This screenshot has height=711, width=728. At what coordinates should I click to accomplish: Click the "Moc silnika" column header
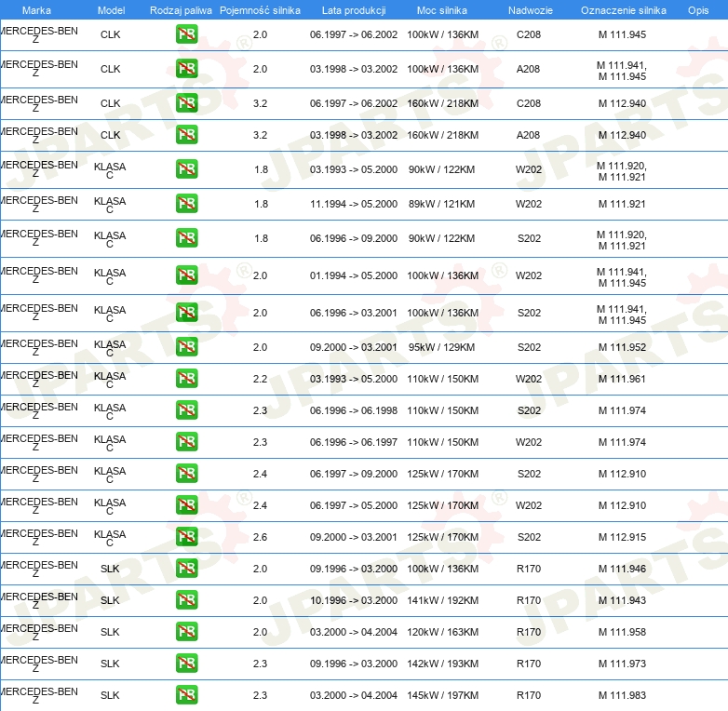(442, 10)
